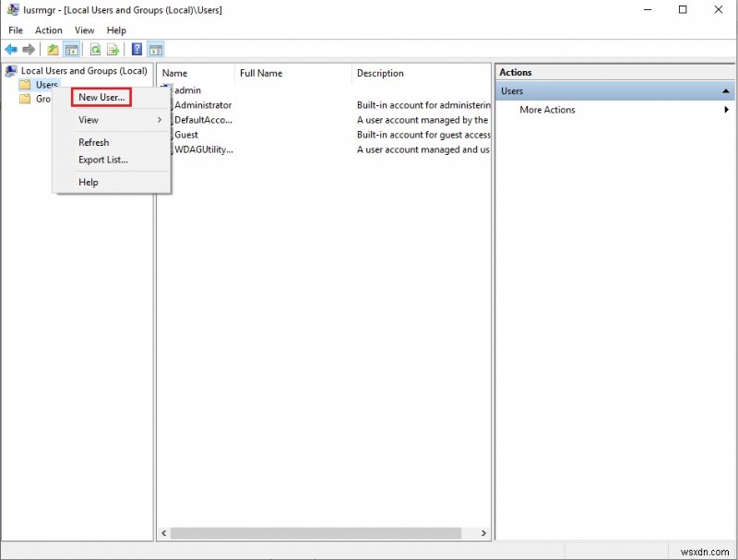This screenshot has height=560, width=738.
Task: Click the Forward navigation arrow
Action: click(27, 49)
